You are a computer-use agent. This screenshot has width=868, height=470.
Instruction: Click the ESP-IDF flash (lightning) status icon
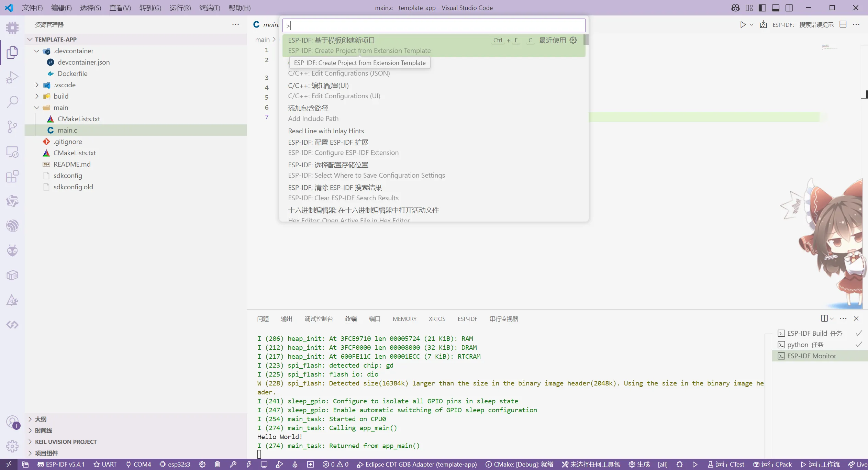[x=248, y=465]
